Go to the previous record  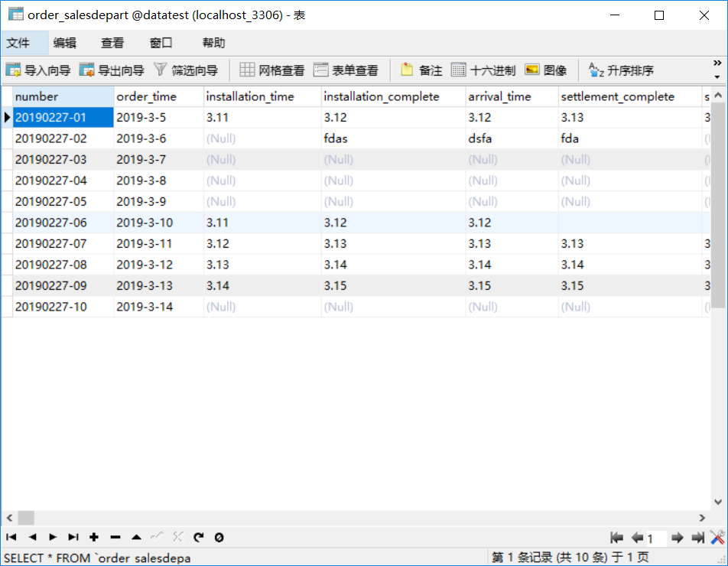pos(32,537)
